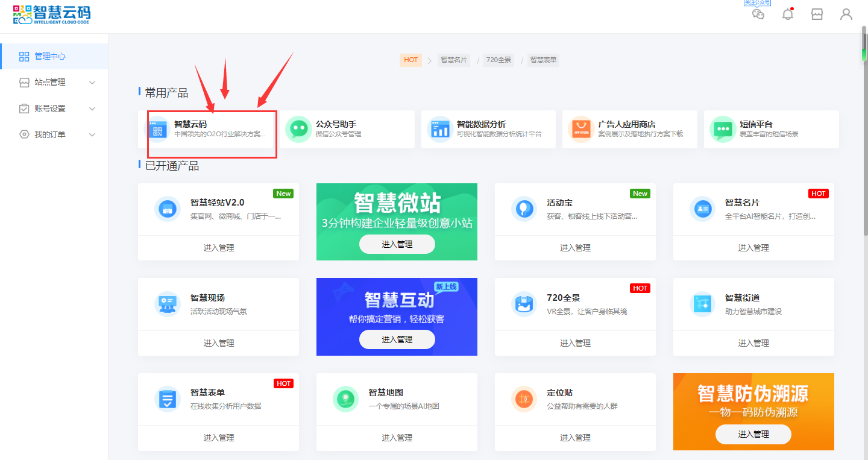Open the 智慧名片 HOT tag link

[x=453, y=60]
